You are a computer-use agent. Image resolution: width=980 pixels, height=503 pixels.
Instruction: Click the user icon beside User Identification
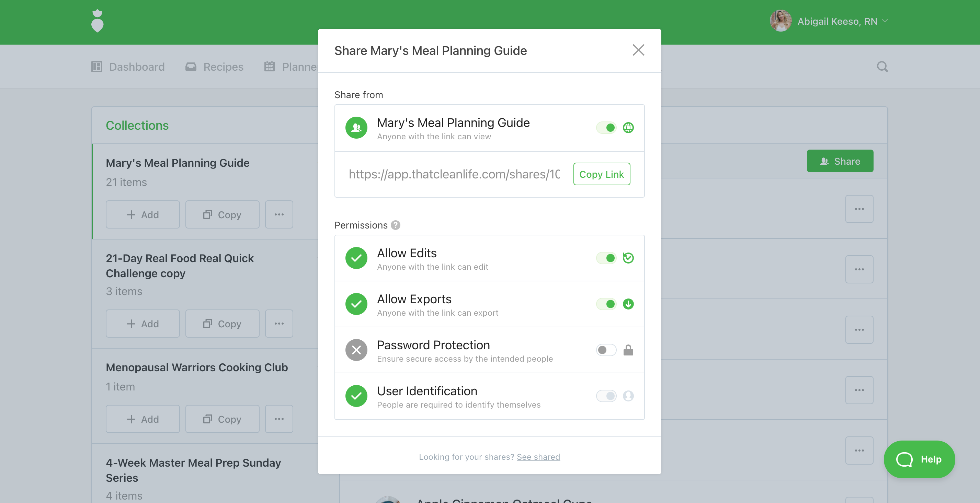628,396
